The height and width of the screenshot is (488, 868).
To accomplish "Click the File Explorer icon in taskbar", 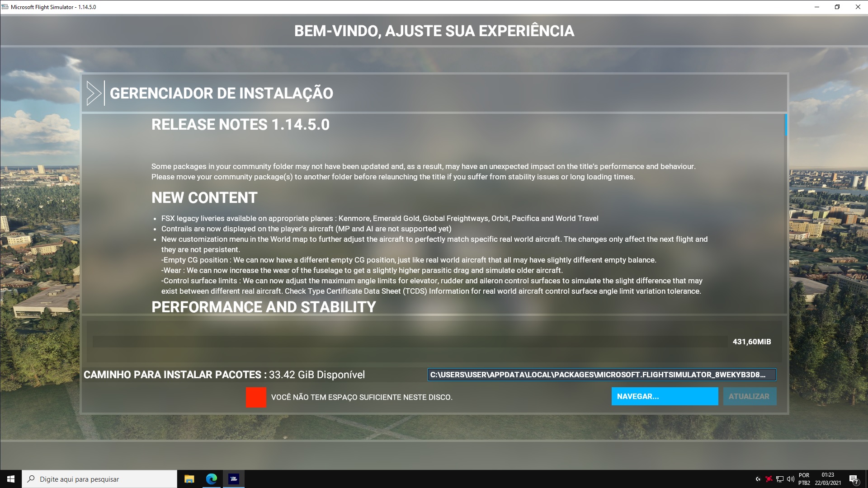I will pos(189,479).
